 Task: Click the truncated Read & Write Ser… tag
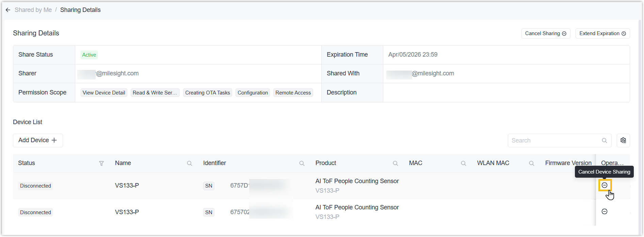pyautogui.click(x=155, y=93)
